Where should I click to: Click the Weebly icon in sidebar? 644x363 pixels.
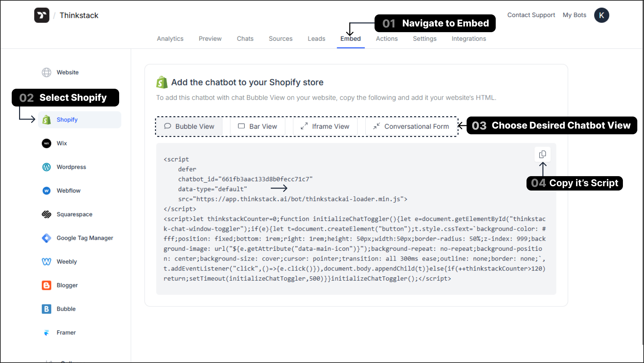(x=47, y=262)
